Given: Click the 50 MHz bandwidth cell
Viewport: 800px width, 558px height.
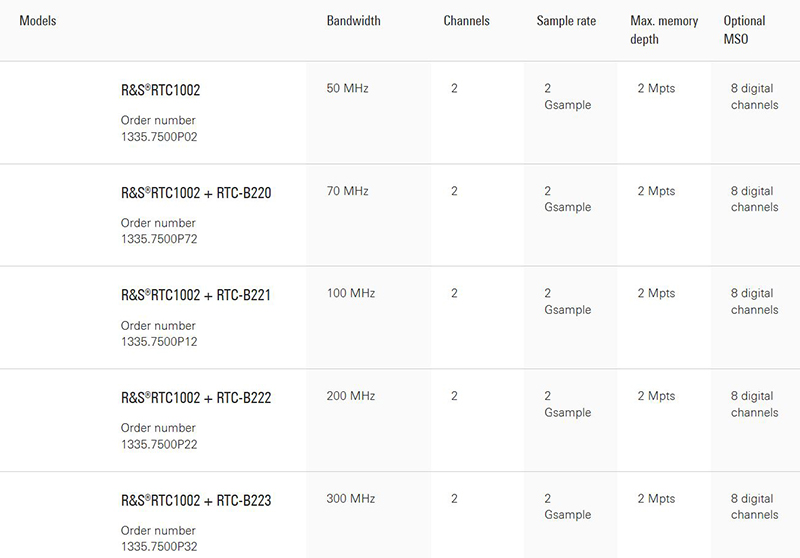Looking at the screenshot, I should tap(347, 88).
